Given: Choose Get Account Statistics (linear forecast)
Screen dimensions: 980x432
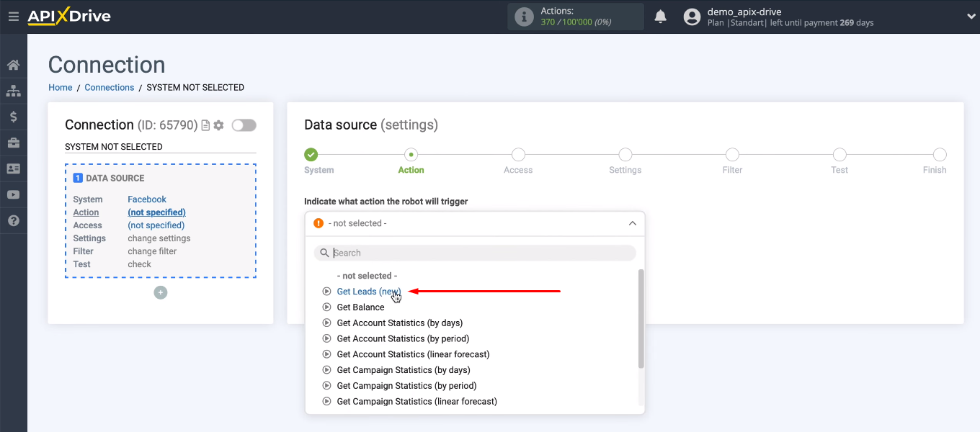Looking at the screenshot, I should click(413, 354).
